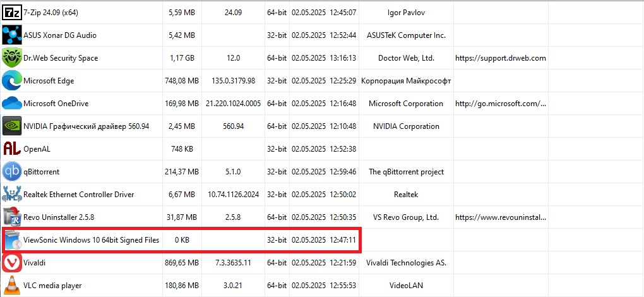Click the NVIDIA driver icon
The height and width of the screenshot is (297, 644).
pos(11,126)
